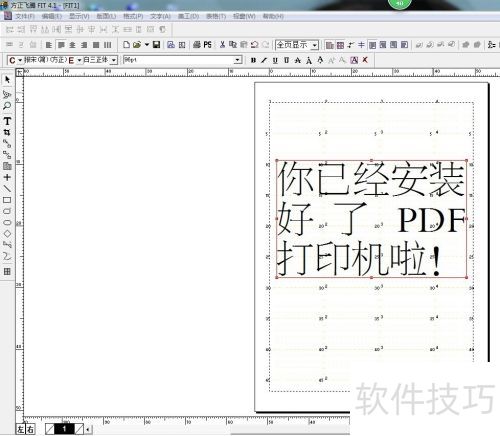This screenshot has height=436, width=500.
Task: Expand the arrow next to open-file icon
Action: [x=146, y=44]
